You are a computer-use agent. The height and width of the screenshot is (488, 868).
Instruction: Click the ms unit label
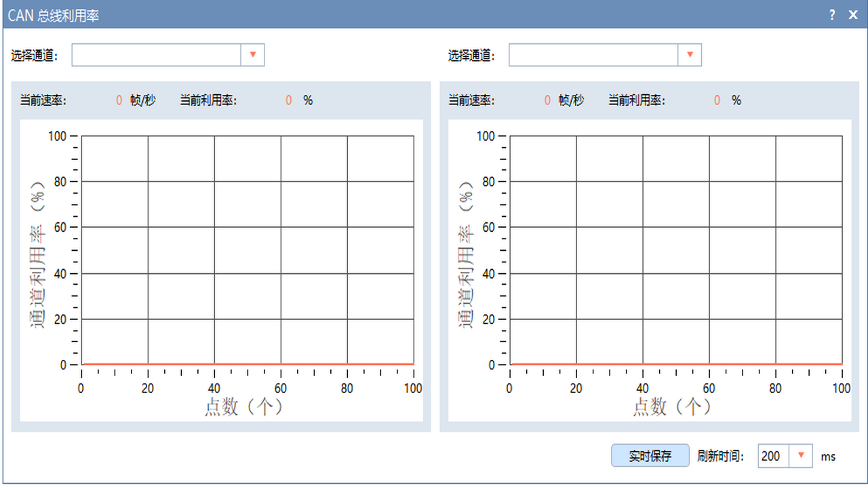[828, 456]
